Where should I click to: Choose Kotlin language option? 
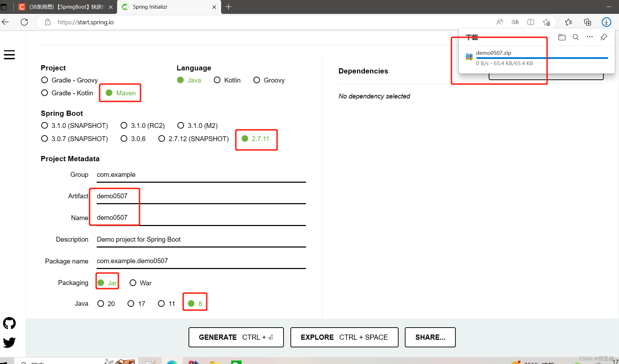(227, 80)
